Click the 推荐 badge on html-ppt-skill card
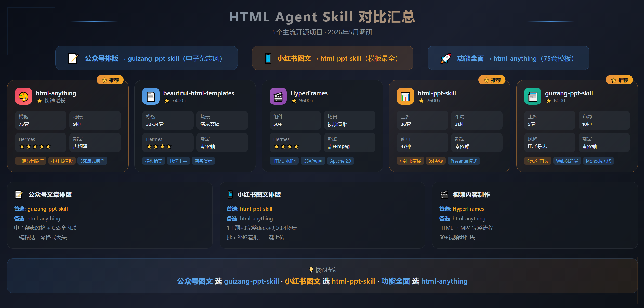Screen dimensions: 644x308 [x=492, y=80]
